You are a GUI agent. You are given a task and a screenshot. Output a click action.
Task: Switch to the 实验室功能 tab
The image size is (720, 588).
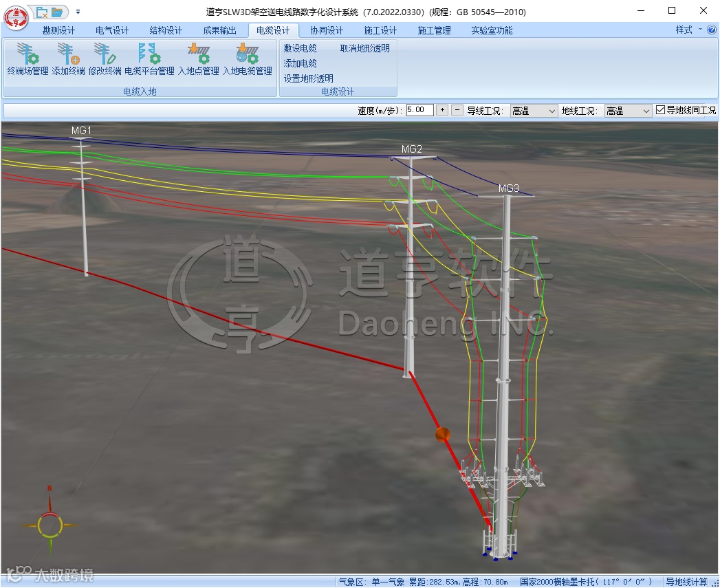492,30
